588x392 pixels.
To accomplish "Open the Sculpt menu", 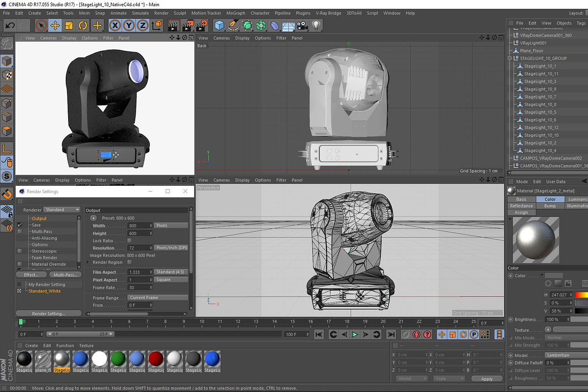I will click(x=180, y=13).
